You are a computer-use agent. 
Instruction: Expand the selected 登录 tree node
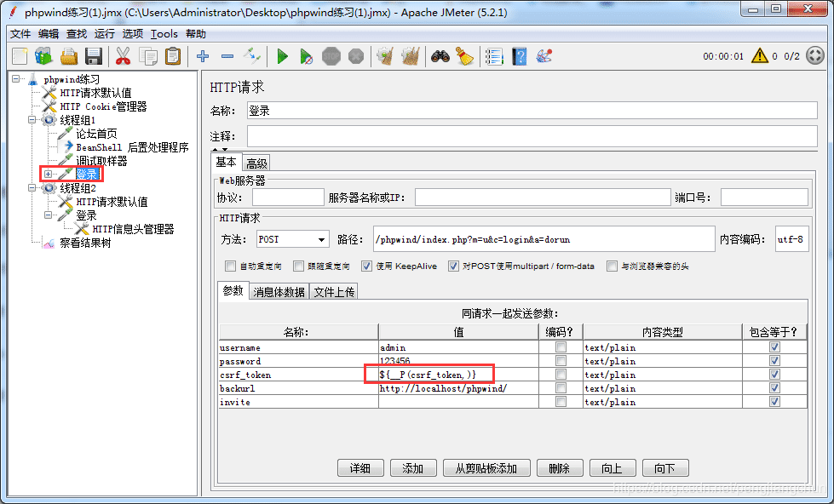[x=49, y=175]
